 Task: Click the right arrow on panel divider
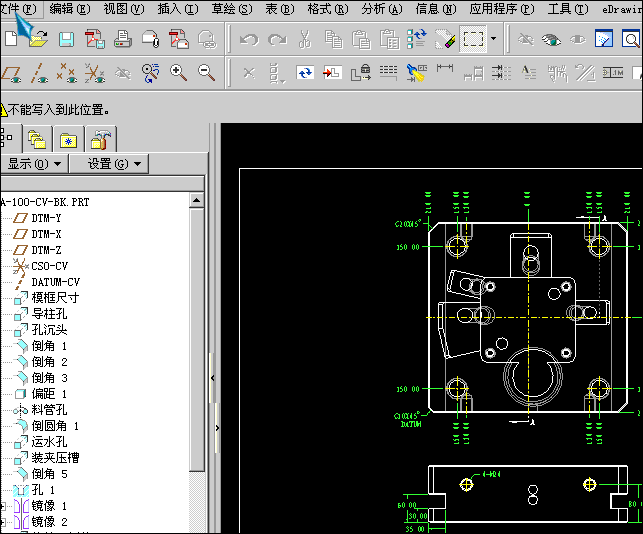point(217,428)
